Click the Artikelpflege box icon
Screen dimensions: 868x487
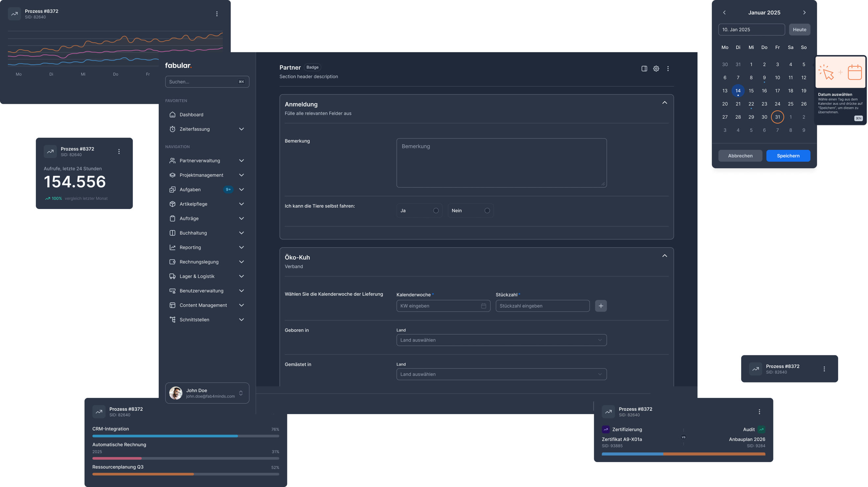pos(172,204)
